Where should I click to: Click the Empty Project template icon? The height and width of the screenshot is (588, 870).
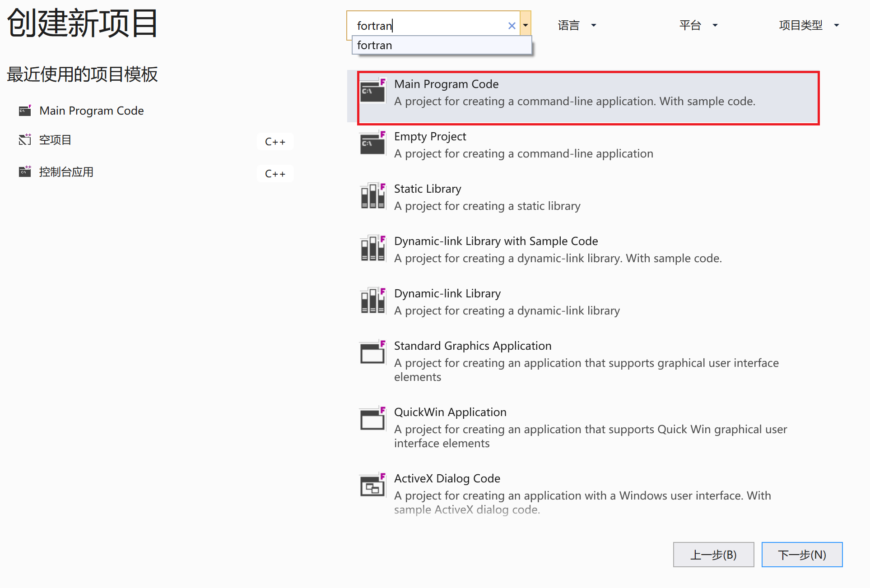[x=372, y=143]
